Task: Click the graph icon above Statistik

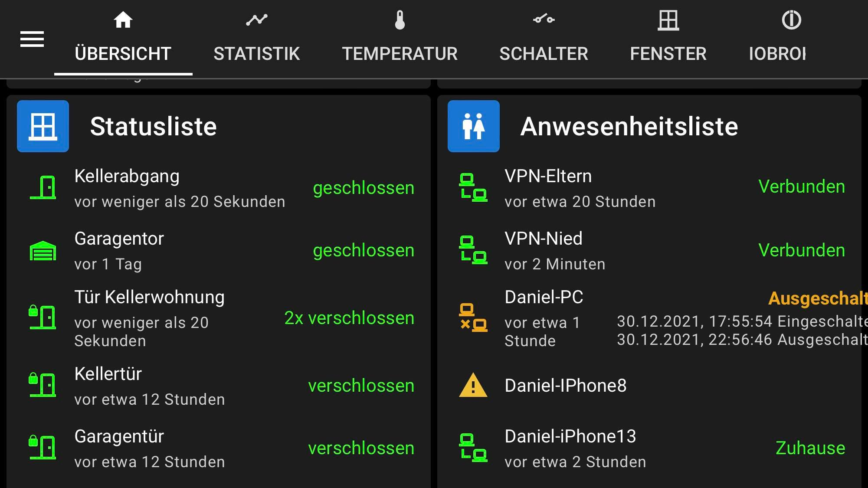Action: [257, 20]
